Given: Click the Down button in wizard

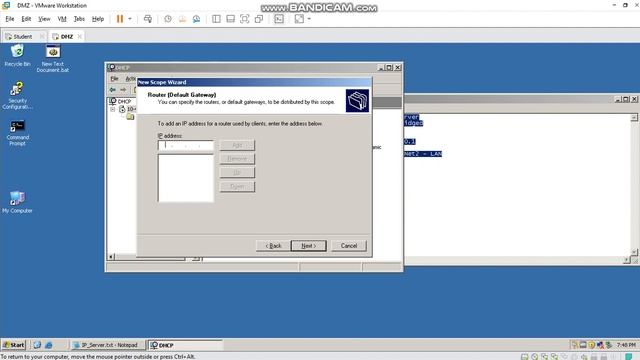Looking at the screenshot, I should click(x=237, y=187).
